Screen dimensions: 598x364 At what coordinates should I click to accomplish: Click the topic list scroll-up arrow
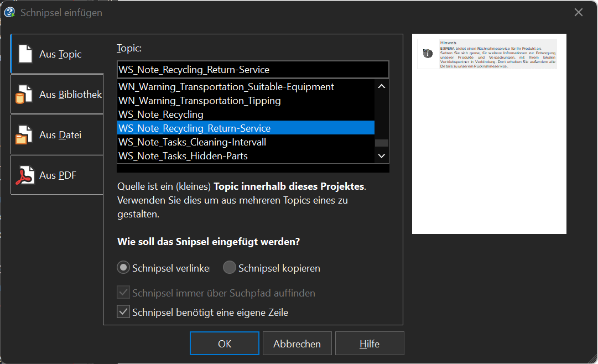(381, 87)
